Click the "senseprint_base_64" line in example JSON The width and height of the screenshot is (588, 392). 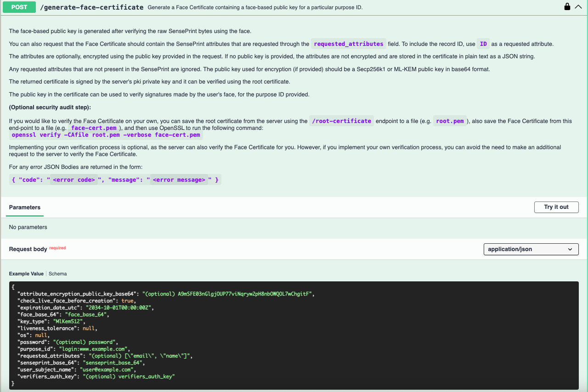click(81, 363)
